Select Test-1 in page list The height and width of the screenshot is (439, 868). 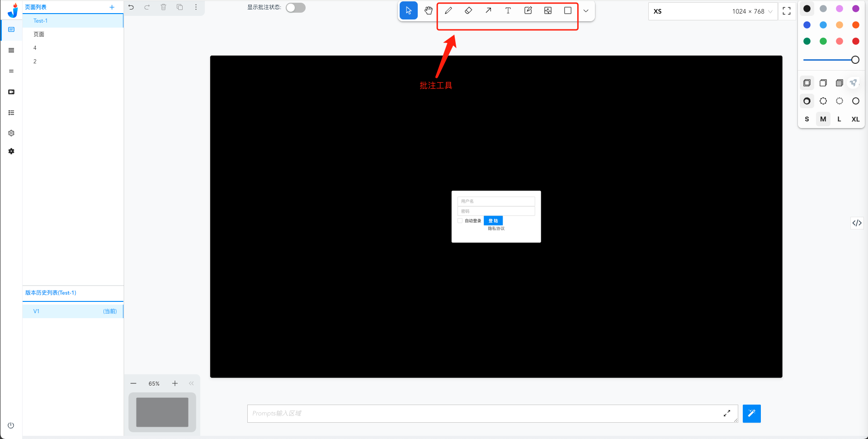click(73, 21)
